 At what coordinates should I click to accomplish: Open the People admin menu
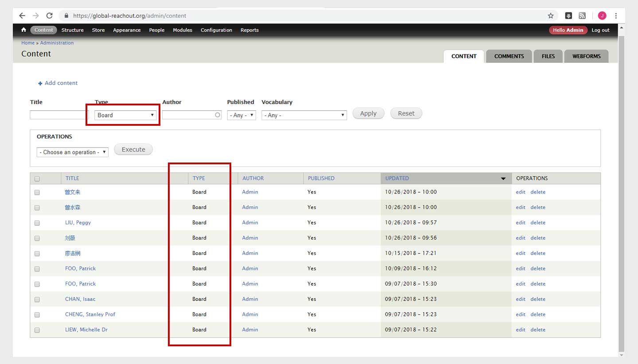(x=157, y=30)
